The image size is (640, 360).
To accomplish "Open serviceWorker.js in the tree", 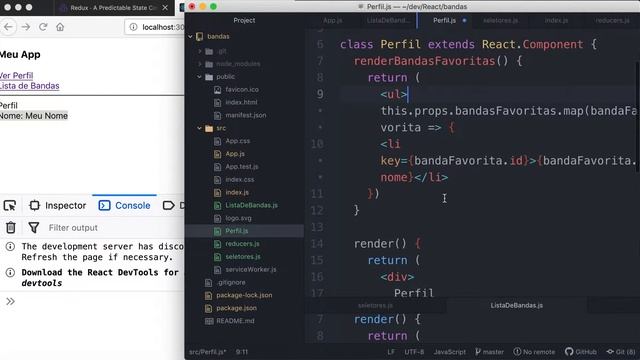I will pyautogui.click(x=250, y=269).
